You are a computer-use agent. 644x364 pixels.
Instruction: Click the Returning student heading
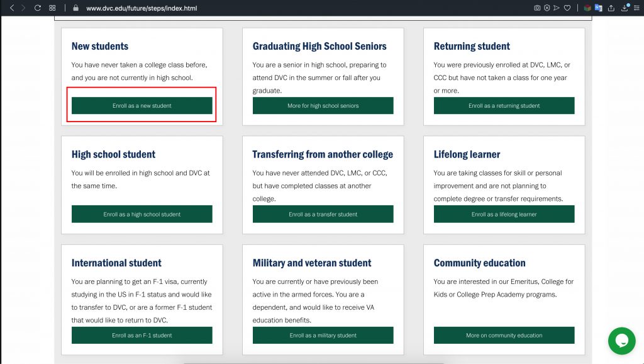(472, 46)
